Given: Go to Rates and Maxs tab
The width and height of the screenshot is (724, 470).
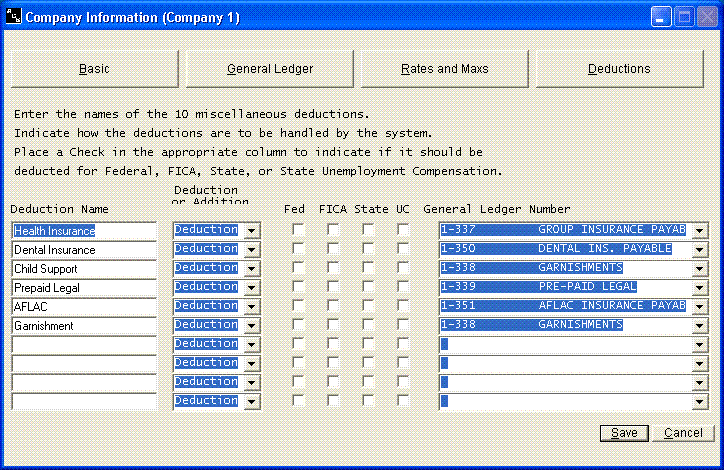Looking at the screenshot, I should point(445,69).
